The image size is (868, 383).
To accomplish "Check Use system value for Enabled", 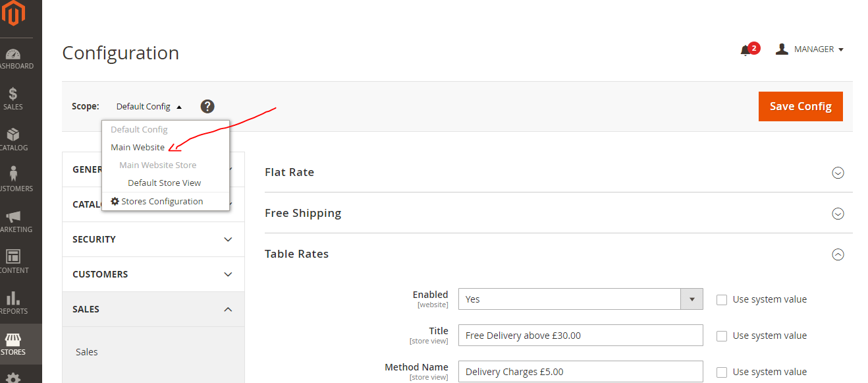I will pos(722,299).
